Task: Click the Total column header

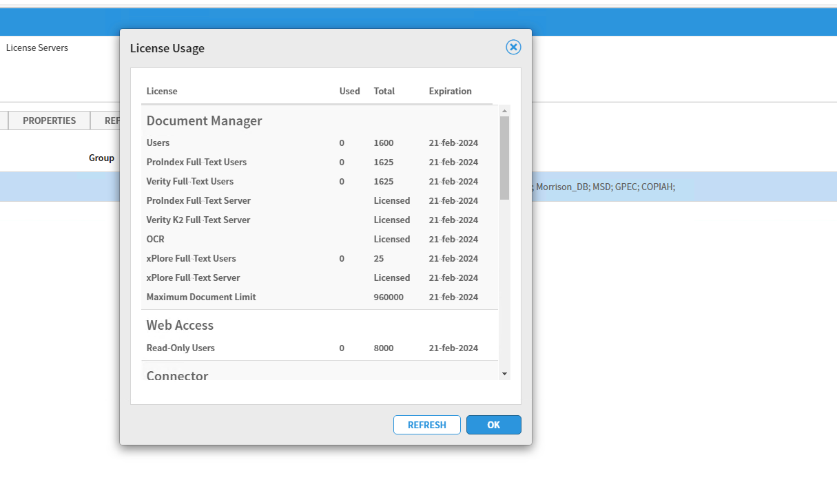Action: (x=384, y=91)
